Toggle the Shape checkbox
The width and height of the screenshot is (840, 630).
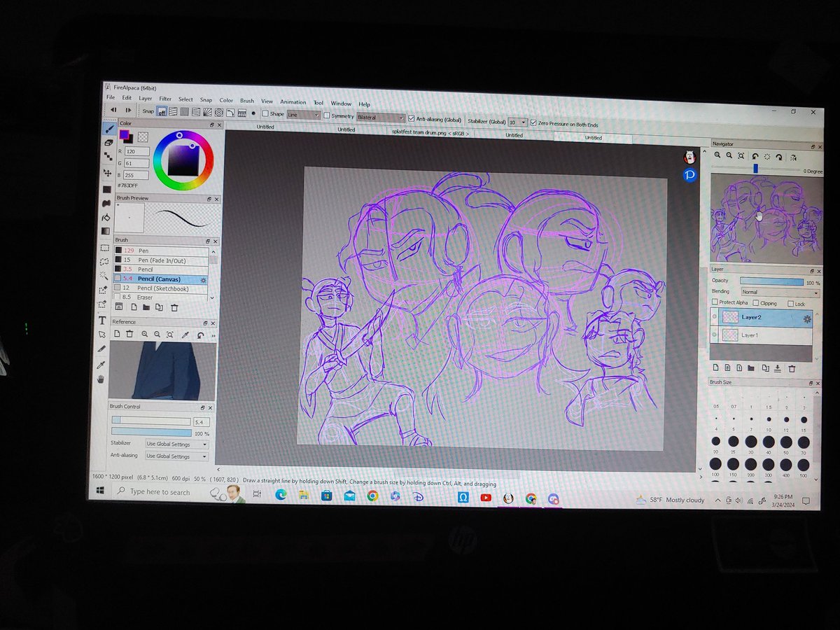(265, 113)
